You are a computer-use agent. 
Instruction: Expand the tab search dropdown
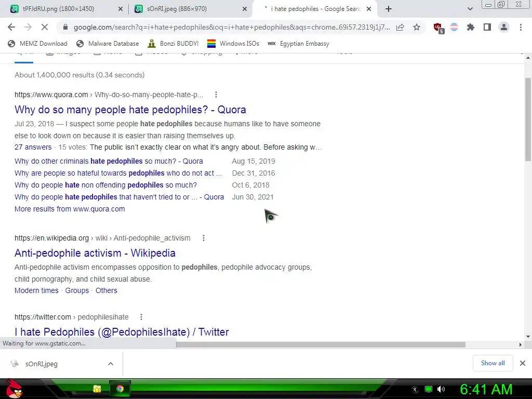[x=470, y=9]
